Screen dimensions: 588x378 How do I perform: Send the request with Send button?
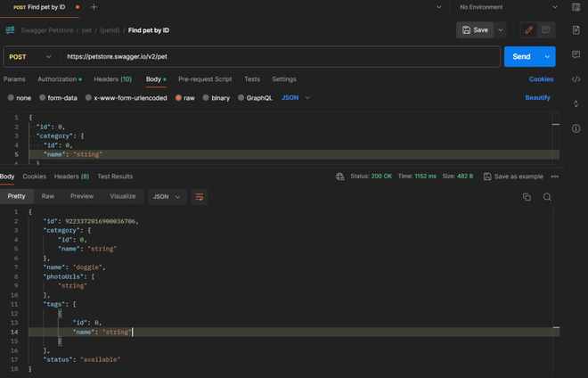[521, 57]
